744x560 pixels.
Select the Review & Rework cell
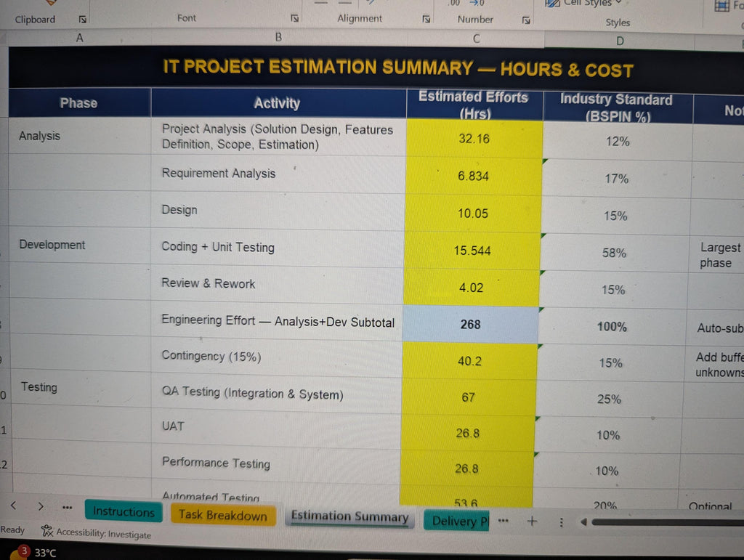[277, 283]
